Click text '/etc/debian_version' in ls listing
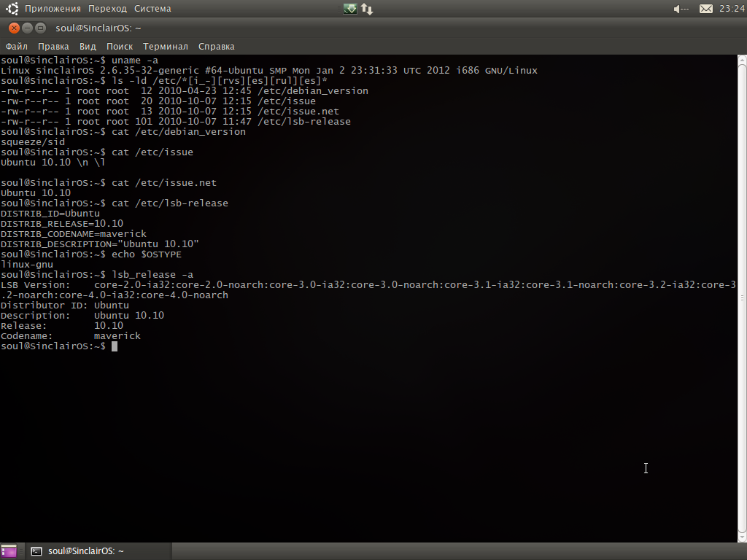Image resolution: width=747 pixels, height=560 pixels. click(x=312, y=90)
